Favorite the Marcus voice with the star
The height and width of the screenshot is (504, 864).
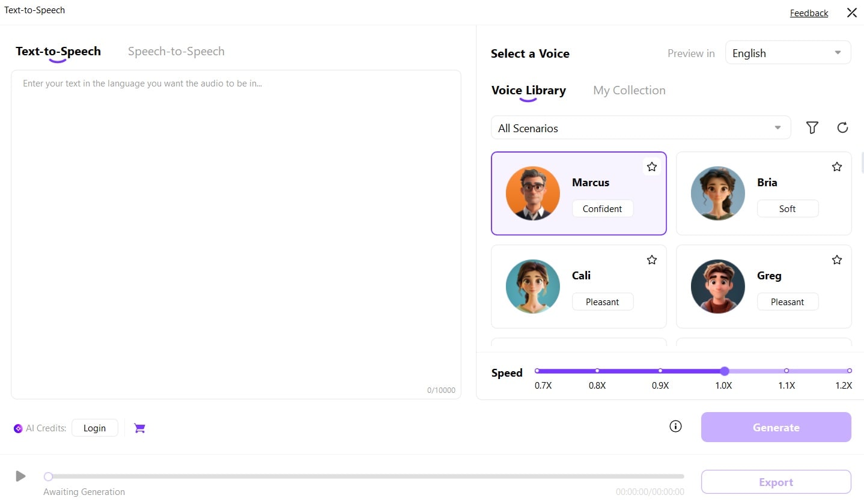tap(651, 166)
